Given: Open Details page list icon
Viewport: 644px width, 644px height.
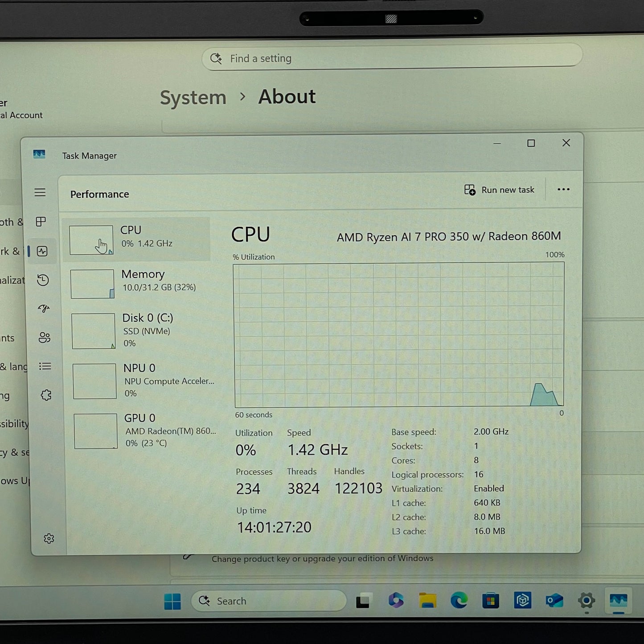Looking at the screenshot, I should pos(45,366).
